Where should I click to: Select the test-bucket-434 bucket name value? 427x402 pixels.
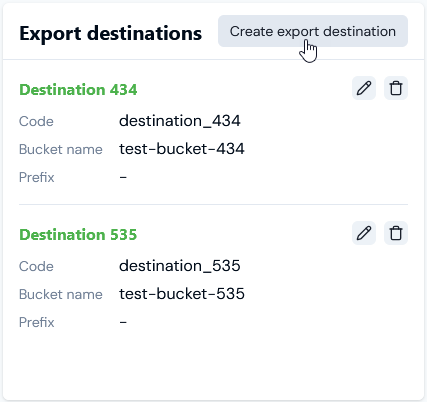coord(182,149)
